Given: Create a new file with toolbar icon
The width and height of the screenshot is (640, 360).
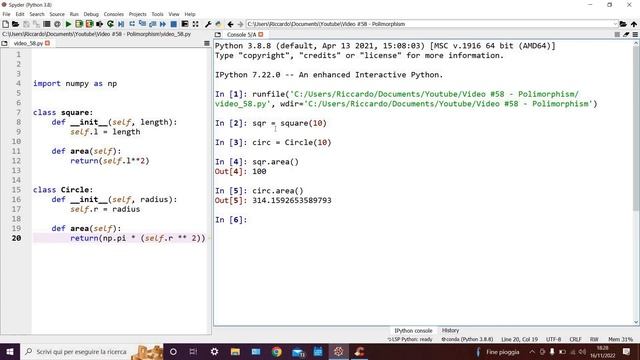Looking at the screenshot, I should pos(5,24).
